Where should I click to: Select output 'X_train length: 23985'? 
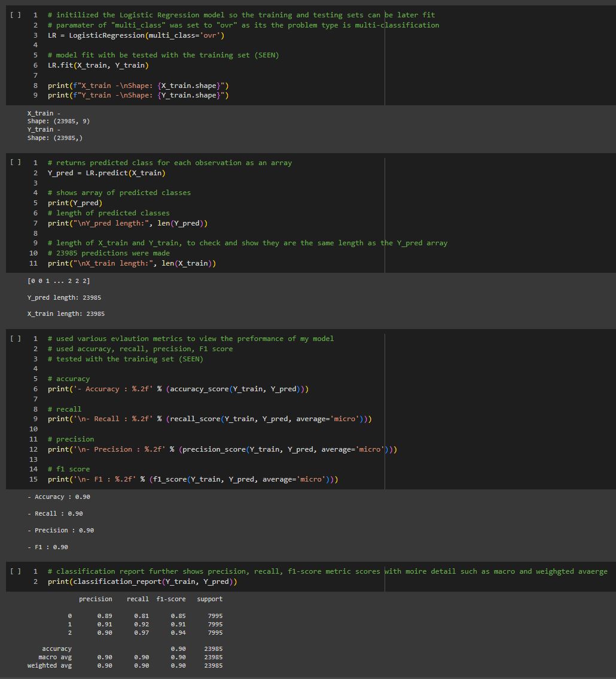click(66, 313)
